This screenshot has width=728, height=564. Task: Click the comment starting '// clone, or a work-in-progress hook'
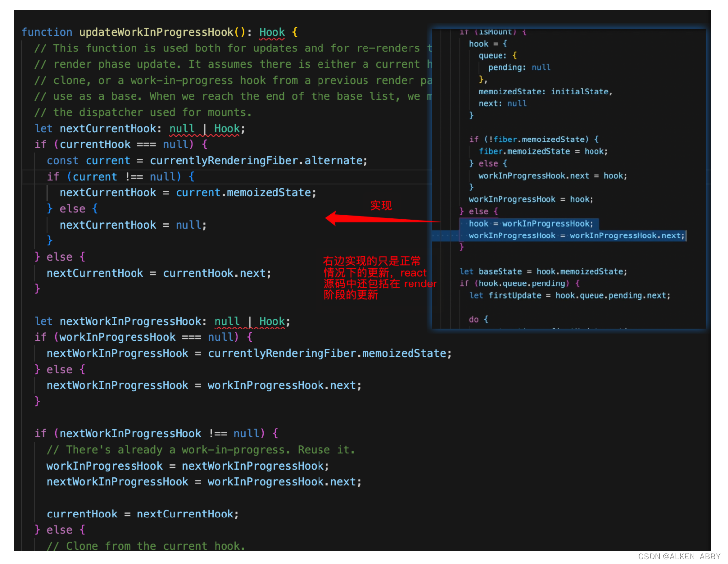(x=233, y=81)
